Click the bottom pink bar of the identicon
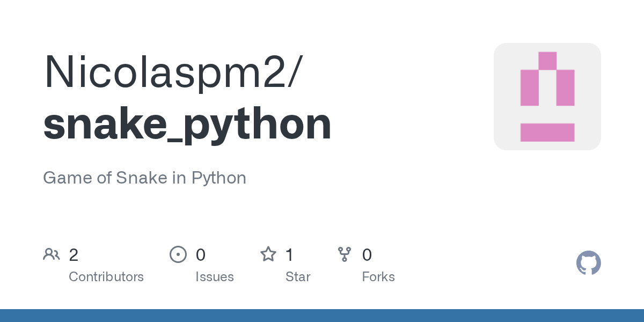Screen dimensions: 644x322 point(547,133)
